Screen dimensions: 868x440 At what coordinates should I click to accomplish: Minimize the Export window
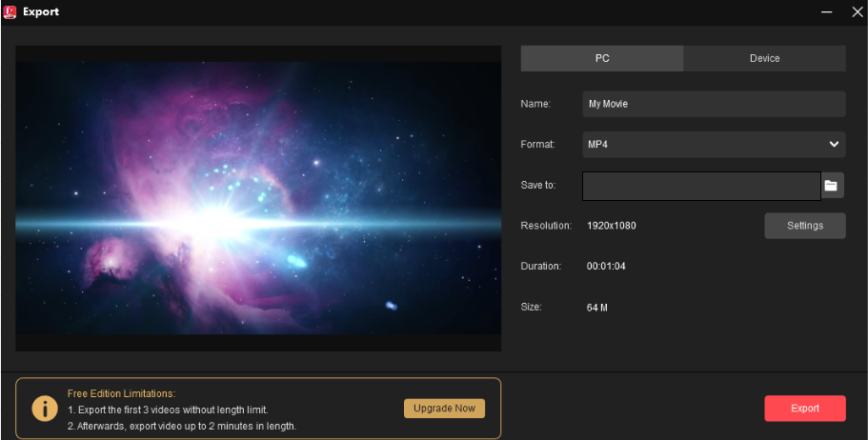click(x=826, y=11)
